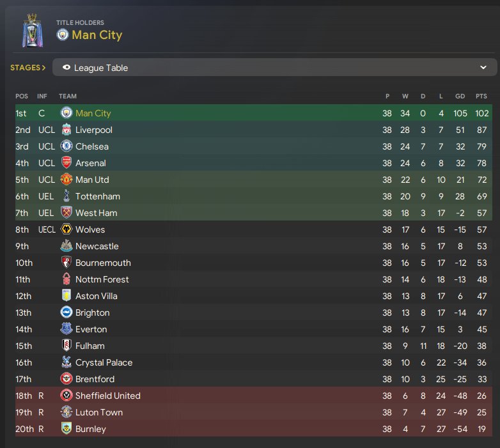Click the Arsenal club badge

tap(66, 163)
